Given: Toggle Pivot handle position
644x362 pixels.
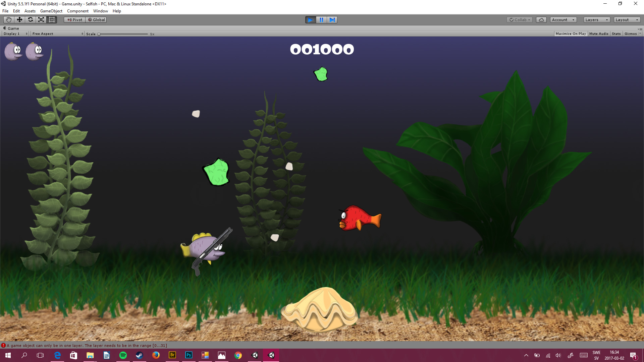Looking at the screenshot, I should (75, 20).
